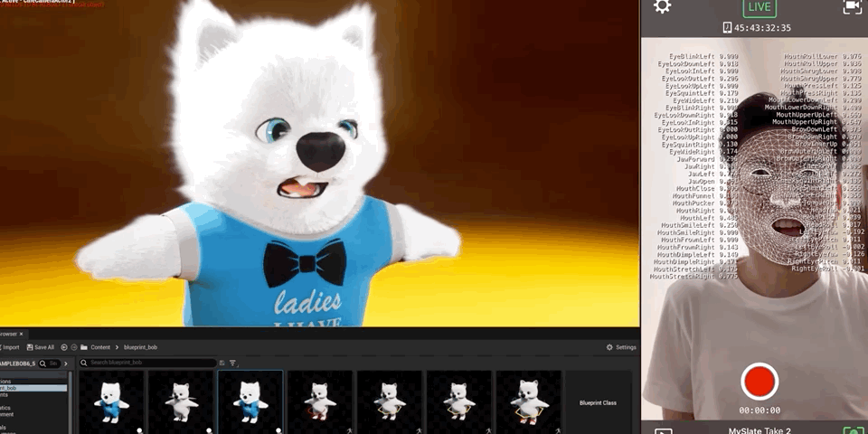
Task: Tap the 00:00:00 recording timer
Action: (x=759, y=410)
